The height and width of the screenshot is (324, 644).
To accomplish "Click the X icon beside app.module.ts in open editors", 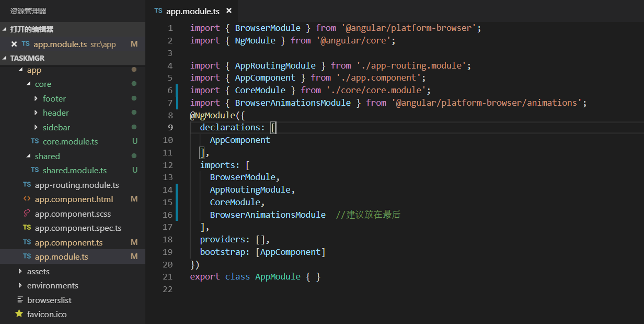I will 14,44.
